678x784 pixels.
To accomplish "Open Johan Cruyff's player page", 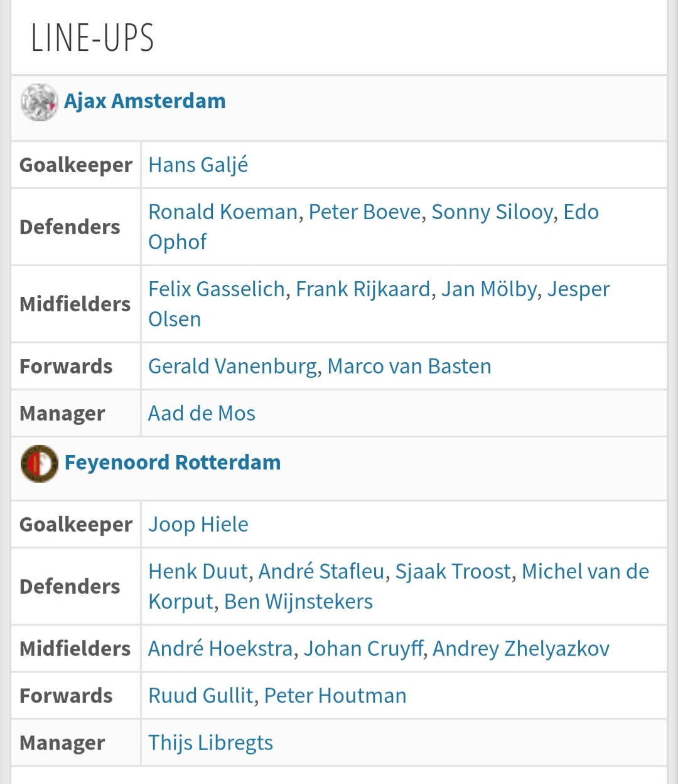I will pyautogui.click(x=363, y=649).
